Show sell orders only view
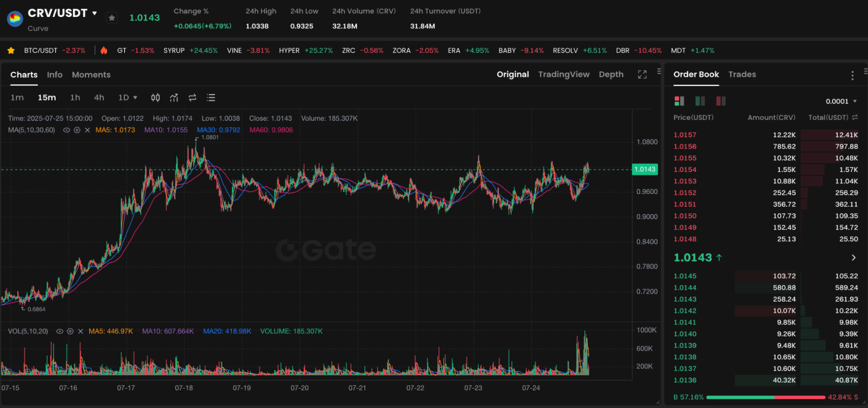 click(x=721, y=101)
